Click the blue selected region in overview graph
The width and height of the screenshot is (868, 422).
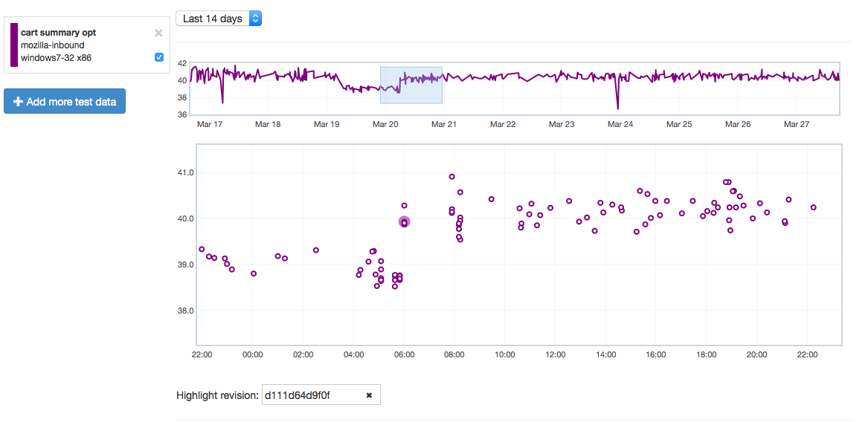click(411, 85)
